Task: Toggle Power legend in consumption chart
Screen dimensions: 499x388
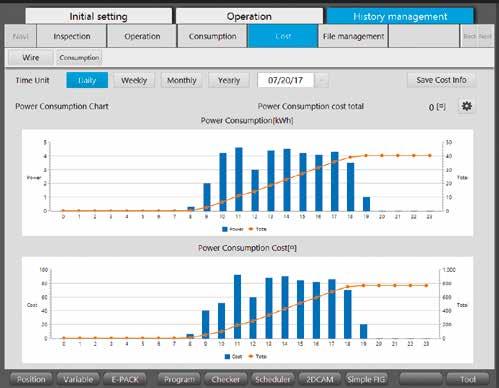Action: pyautogui.click(x=233, y=229)
